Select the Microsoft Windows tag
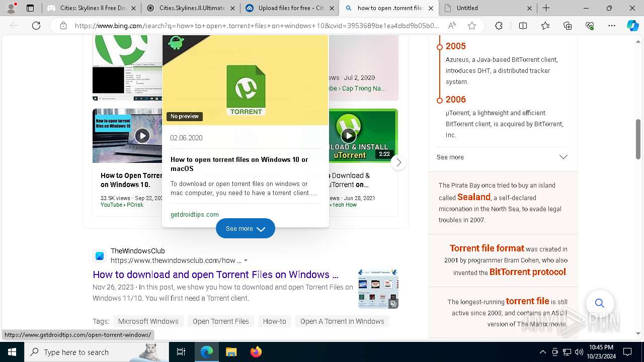This screenshot has height=362, width=644. (x=148, y=321)
